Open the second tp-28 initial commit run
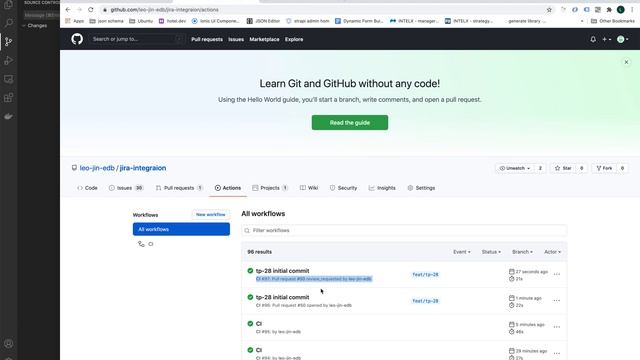This screenshot has width=640, height=360. point(282,297)
